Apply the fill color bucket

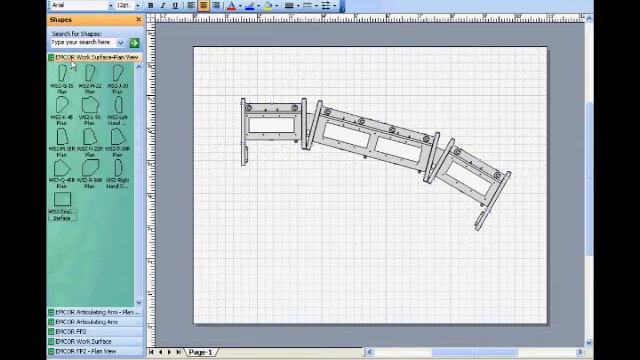268,5
